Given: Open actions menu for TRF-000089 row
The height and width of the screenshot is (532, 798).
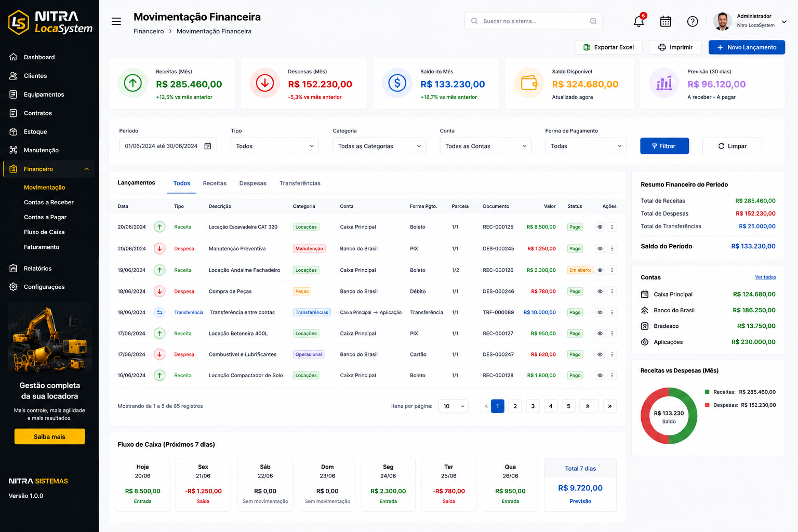Looking at the screenshot, I should (x=612, y=312).
